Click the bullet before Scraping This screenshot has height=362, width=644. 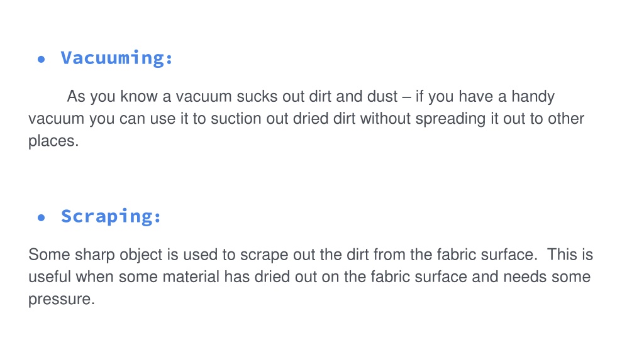tap(41, 217)
